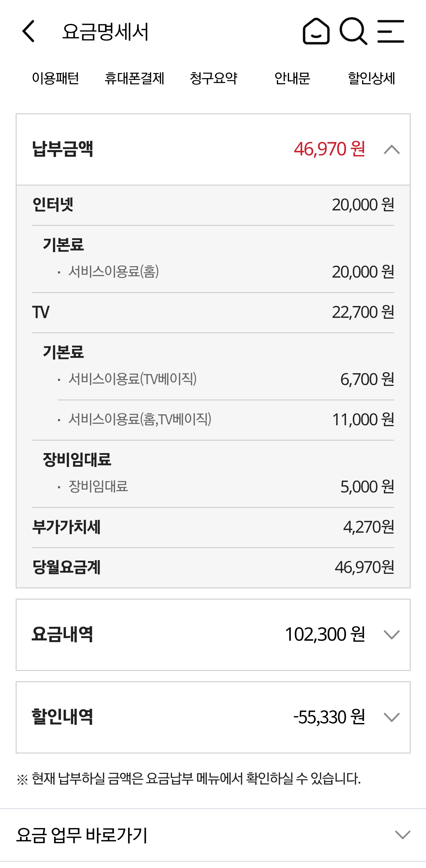Open the 안내문 tab
This screenshot has height=868, width=426.
click(x=292, y=78)
